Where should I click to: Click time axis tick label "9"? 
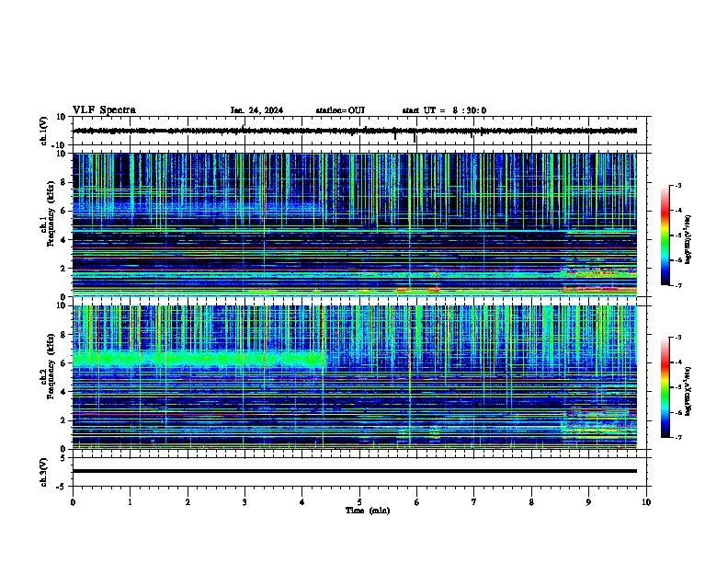coord(588,502)
